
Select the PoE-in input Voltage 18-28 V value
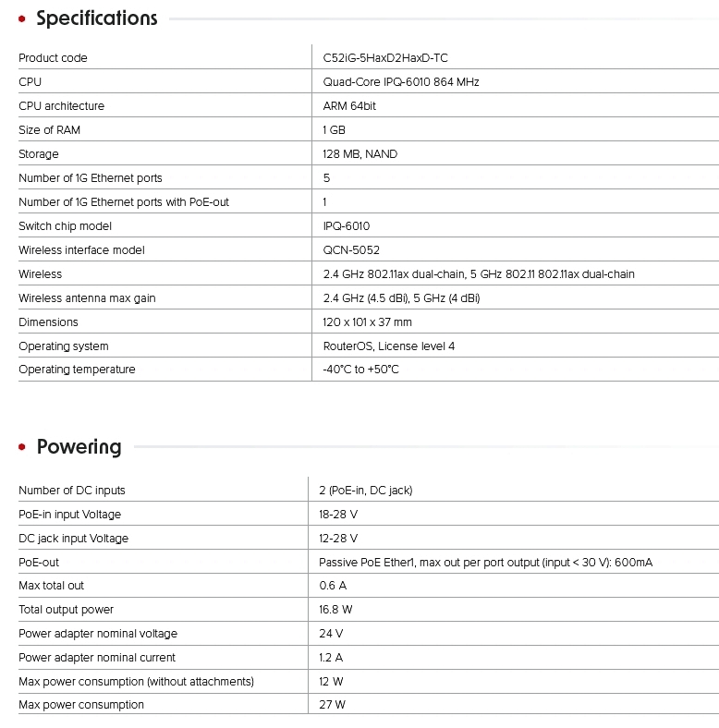pyautogui.click(x=338, y=515)
